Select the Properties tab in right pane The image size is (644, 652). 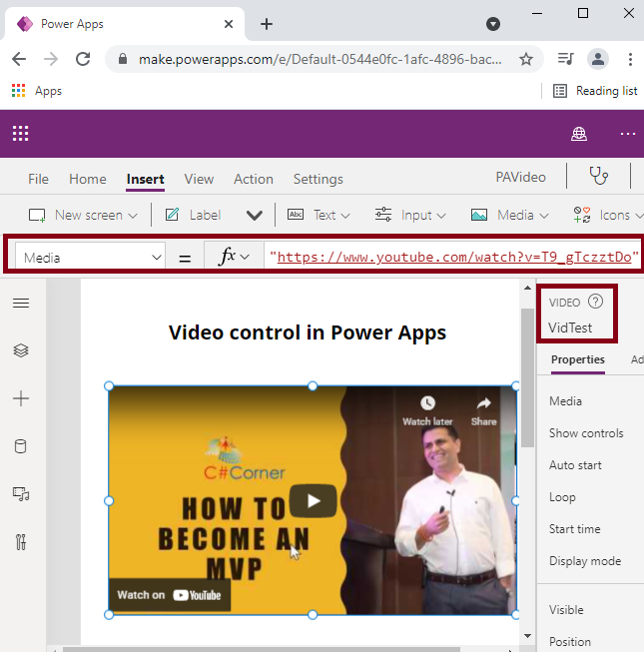(577, 359)
